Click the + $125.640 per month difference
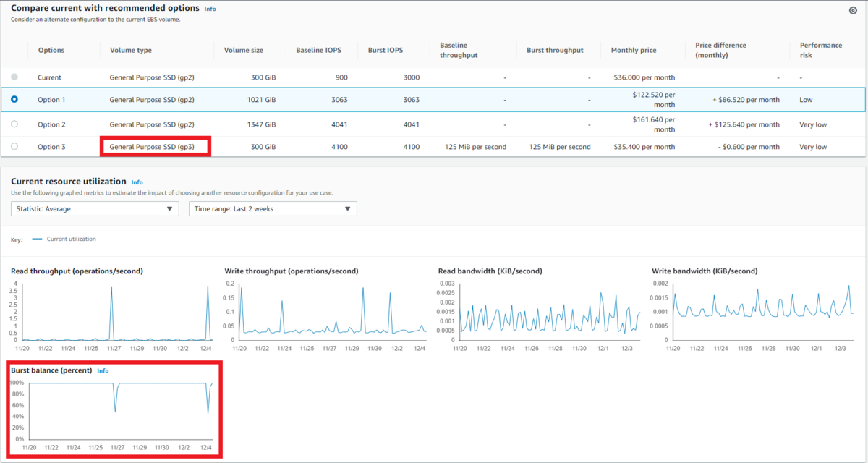The width and height of the screenshot is (868, 463). click(x=744, y=124)
